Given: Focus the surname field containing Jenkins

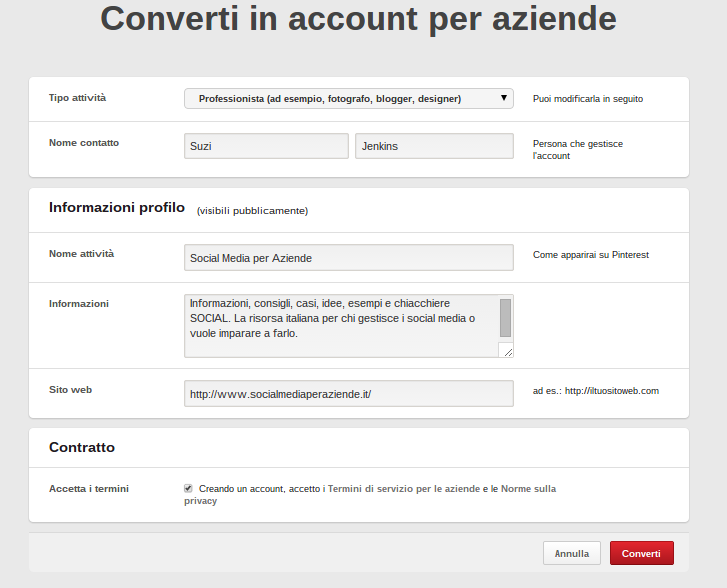Looking at the screenshot, I should tap(433, 146).
